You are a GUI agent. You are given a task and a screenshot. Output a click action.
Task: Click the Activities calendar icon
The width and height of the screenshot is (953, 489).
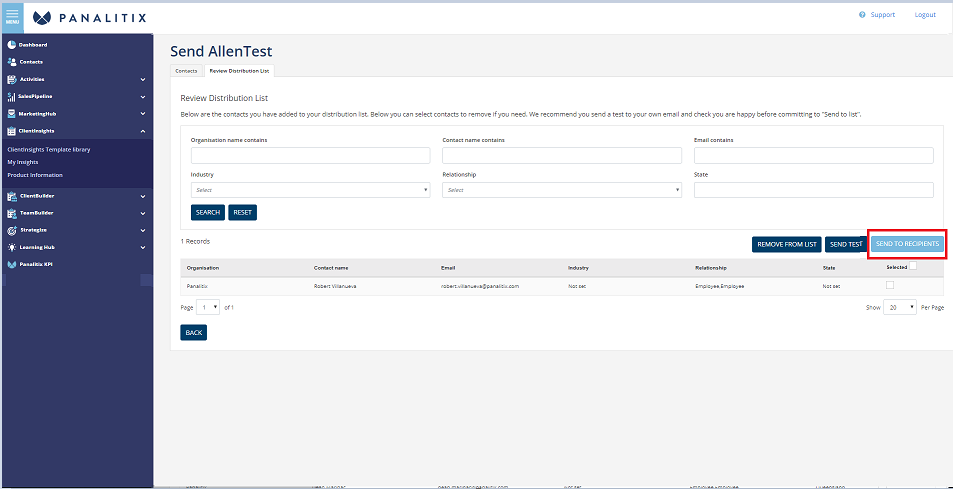[12, 79]
